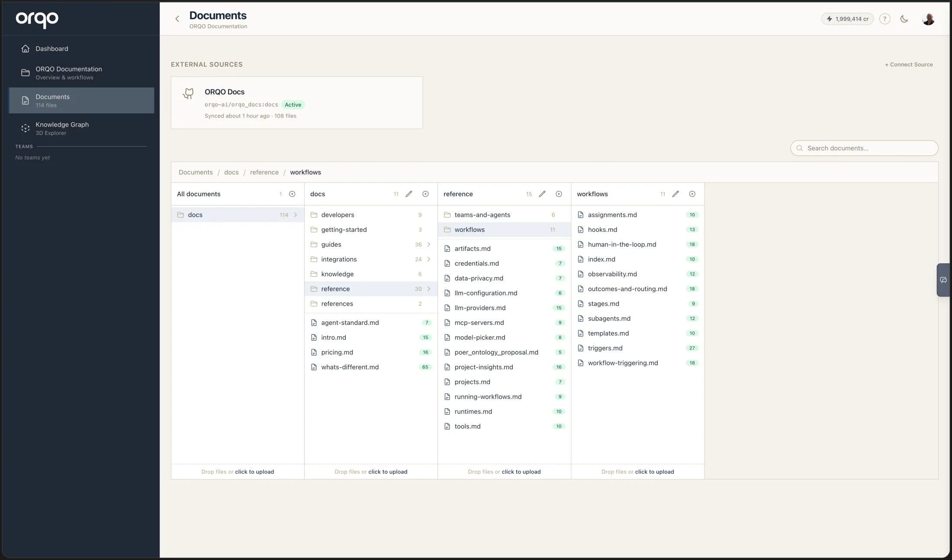The image size is (952, 560).
Task: Open mcp-servers.md file
Action: (x=504, y=323)
